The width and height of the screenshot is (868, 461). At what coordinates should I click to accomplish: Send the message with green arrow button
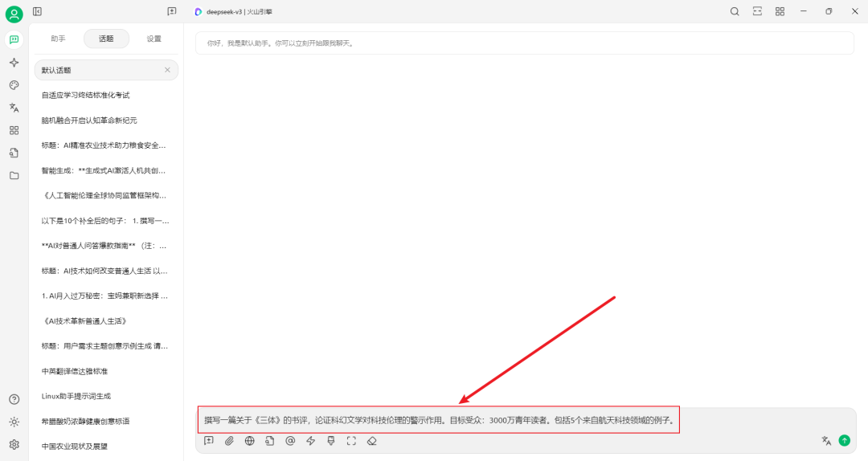(844, 441)
